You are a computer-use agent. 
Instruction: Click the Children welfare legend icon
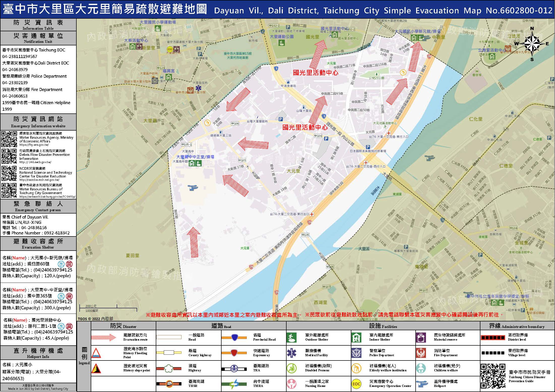[421, 368]
